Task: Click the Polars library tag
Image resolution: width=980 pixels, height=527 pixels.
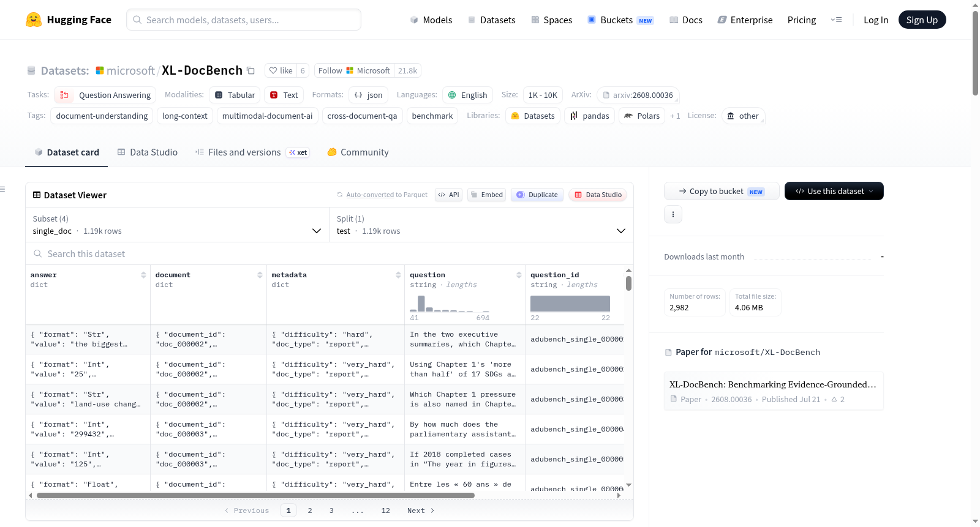Action: coord(643,116)
